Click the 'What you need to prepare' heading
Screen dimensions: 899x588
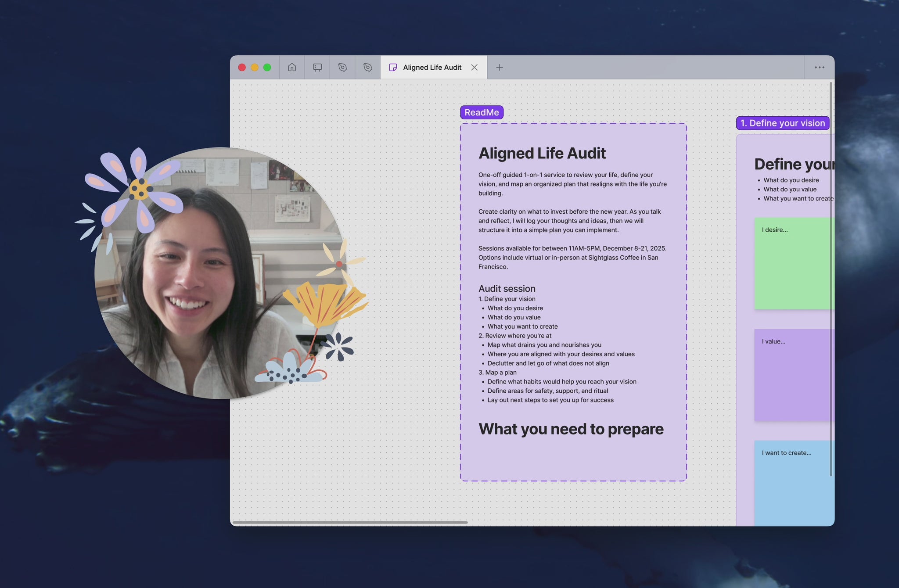571,429
